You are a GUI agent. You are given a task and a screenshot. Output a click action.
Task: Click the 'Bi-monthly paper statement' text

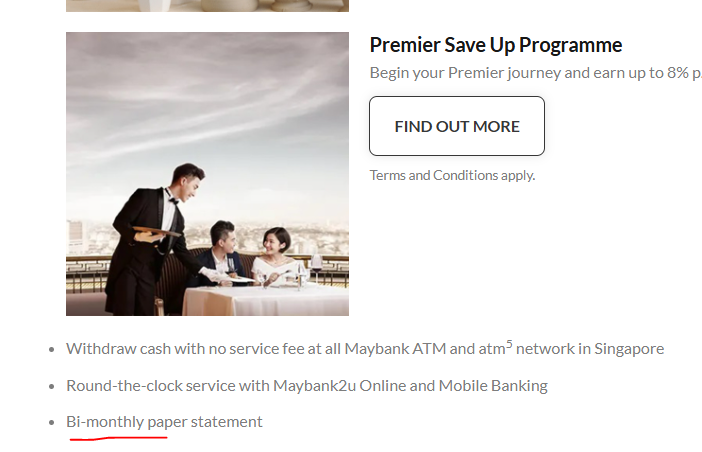click(164, 422)
